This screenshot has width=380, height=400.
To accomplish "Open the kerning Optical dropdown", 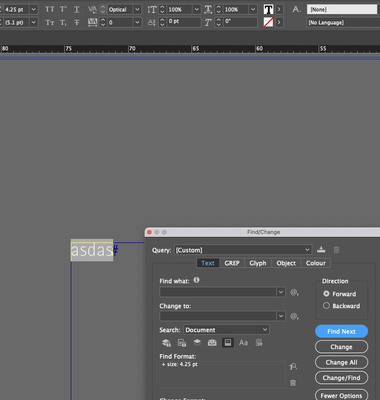I will point(137,10).
